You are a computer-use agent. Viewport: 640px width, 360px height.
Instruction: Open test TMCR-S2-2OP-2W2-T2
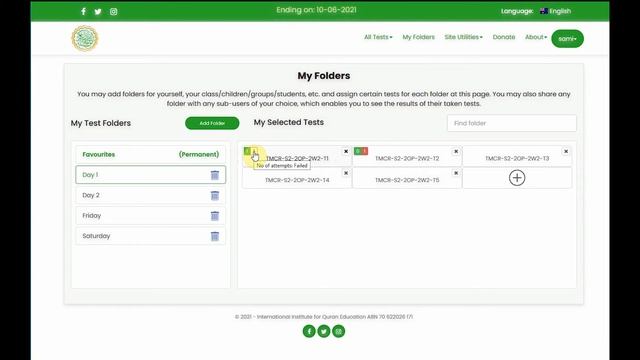(x=407, y=158)
